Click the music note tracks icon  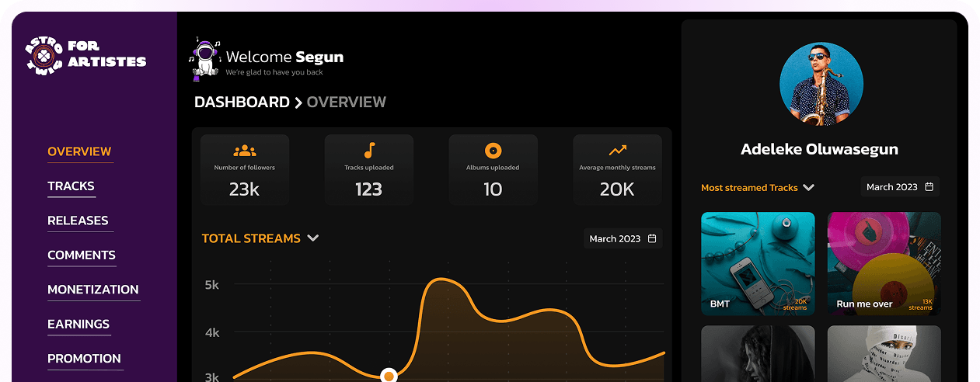[x=369, y=151]
